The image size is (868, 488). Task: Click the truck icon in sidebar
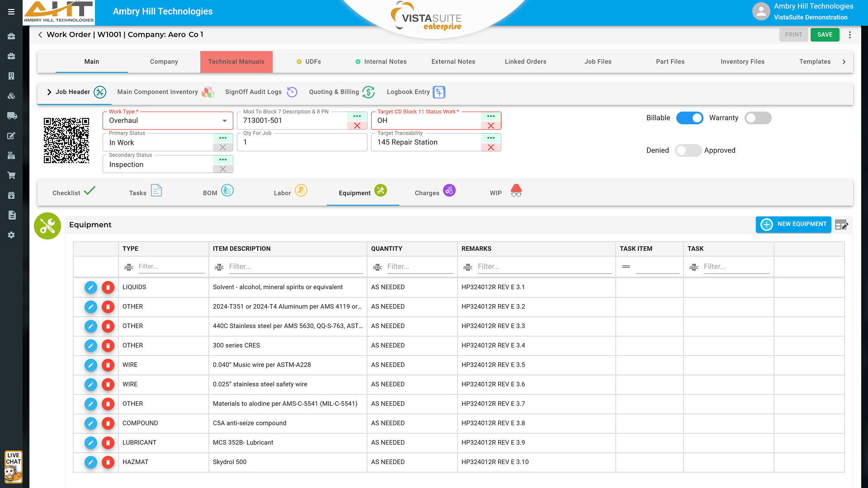[11, 116]
